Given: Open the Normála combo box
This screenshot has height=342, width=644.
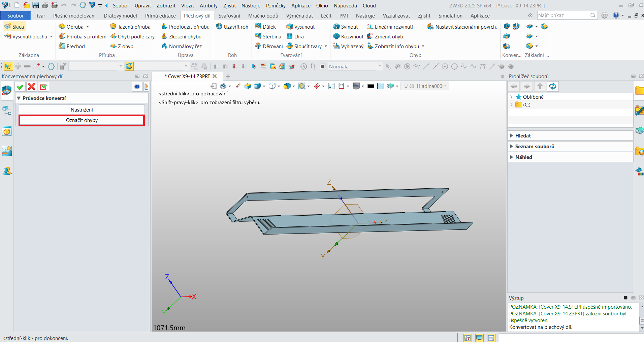Looking at the screenshot, I should 355,66.
